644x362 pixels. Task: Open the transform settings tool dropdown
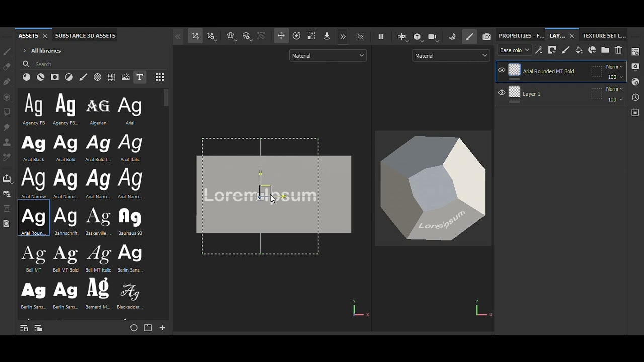[x=212, y=36]
